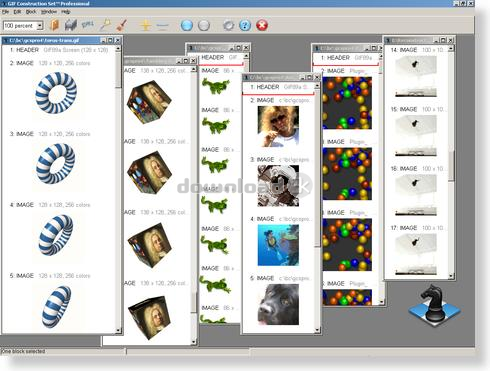This screenshot has width=490, height=371.
Task: Click torus thumbnail under 4: IMAGE
Action: [56, 235]
